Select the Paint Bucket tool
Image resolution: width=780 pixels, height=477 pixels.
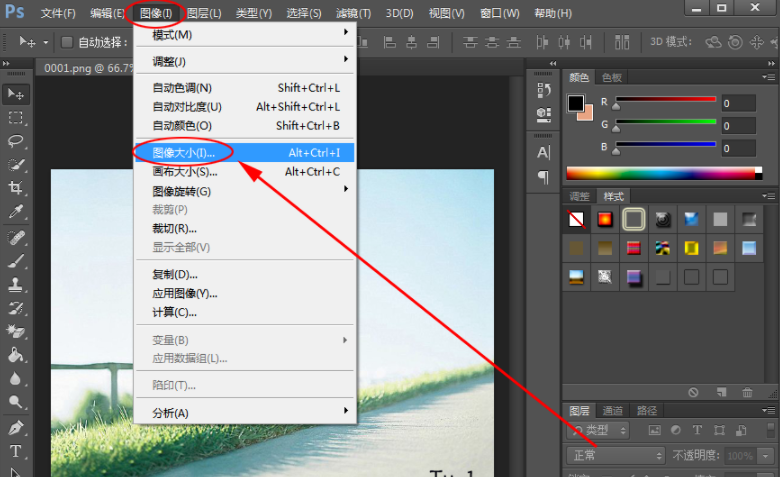coord(15,355)
